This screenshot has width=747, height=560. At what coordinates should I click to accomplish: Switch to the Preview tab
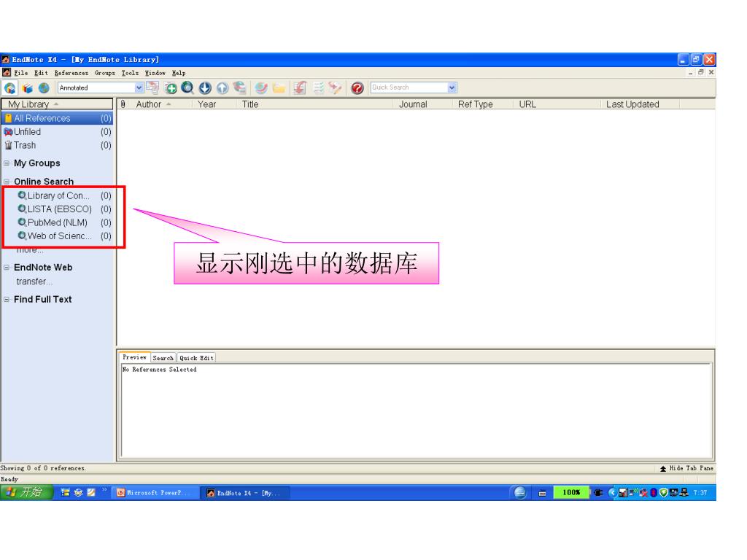[134, 357]
